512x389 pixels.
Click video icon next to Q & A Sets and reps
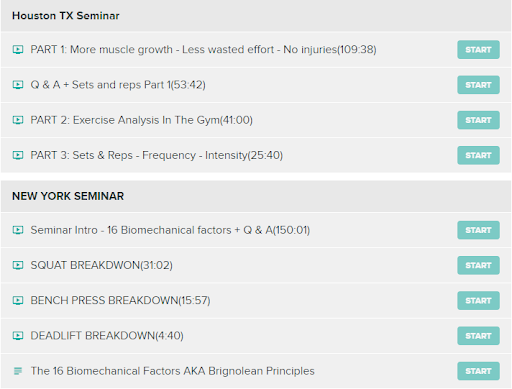[x=18, y=85]
